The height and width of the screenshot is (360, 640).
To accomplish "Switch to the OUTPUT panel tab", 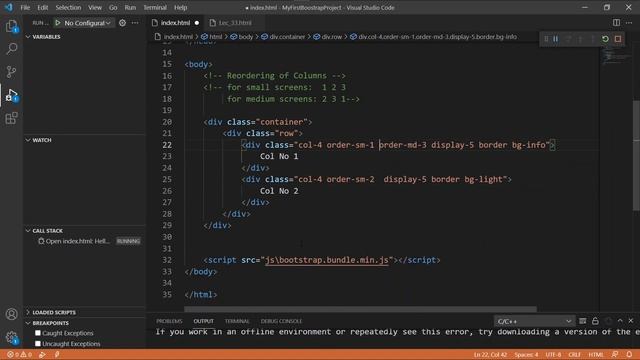I will 203,321.
